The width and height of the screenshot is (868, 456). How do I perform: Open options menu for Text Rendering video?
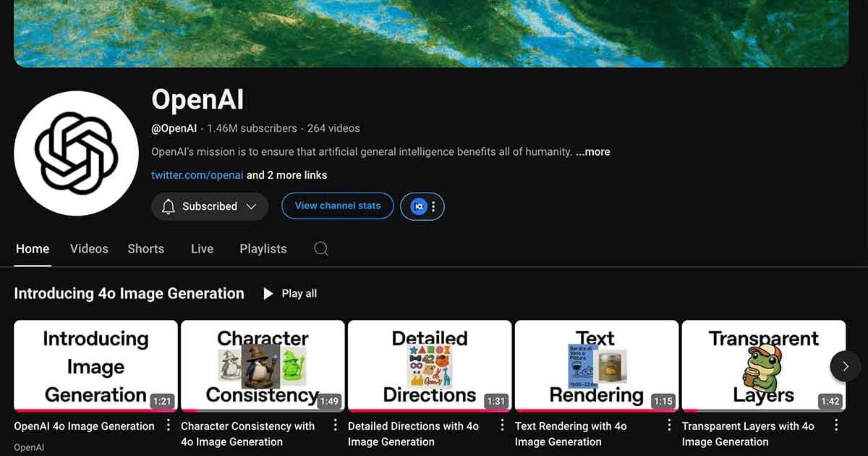pos(669,425)
